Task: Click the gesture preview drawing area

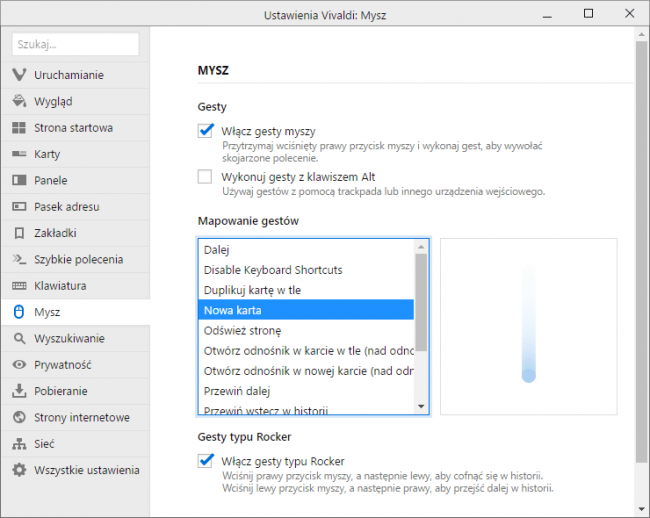Action: 529,327
